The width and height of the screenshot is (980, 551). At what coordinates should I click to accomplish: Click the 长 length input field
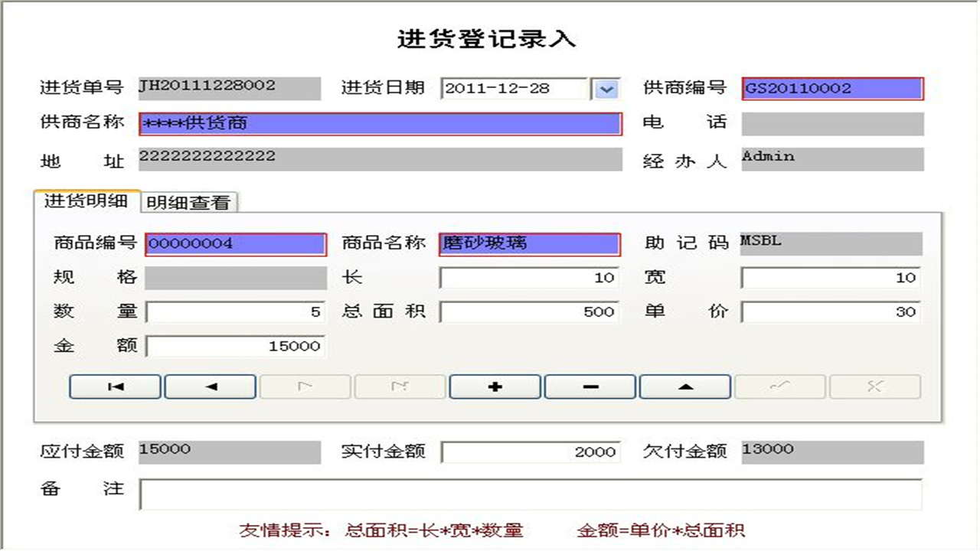coord(529,277)
